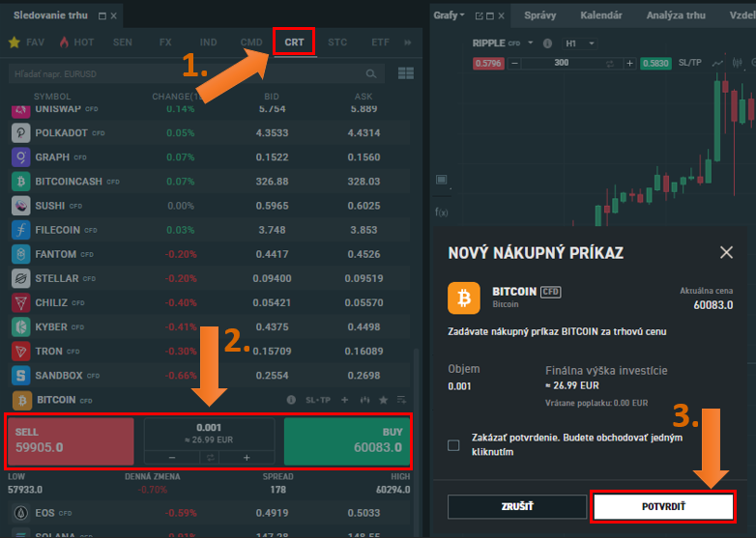Decrease chart volume with minus

pos(514,63)
